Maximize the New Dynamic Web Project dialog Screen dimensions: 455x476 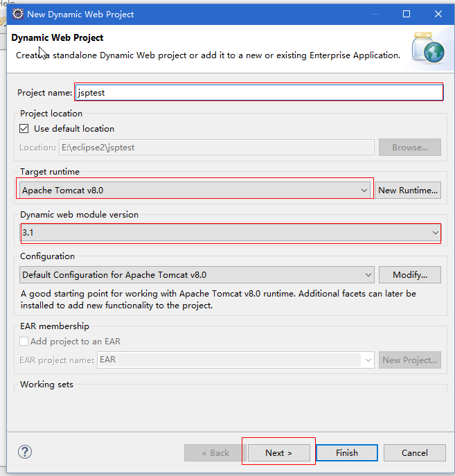point(407,14)
